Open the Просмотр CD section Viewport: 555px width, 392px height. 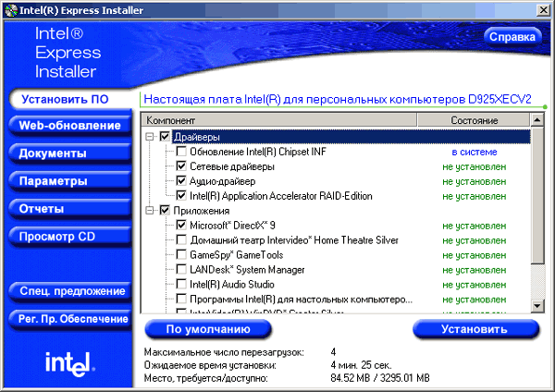tap(69, 237)
